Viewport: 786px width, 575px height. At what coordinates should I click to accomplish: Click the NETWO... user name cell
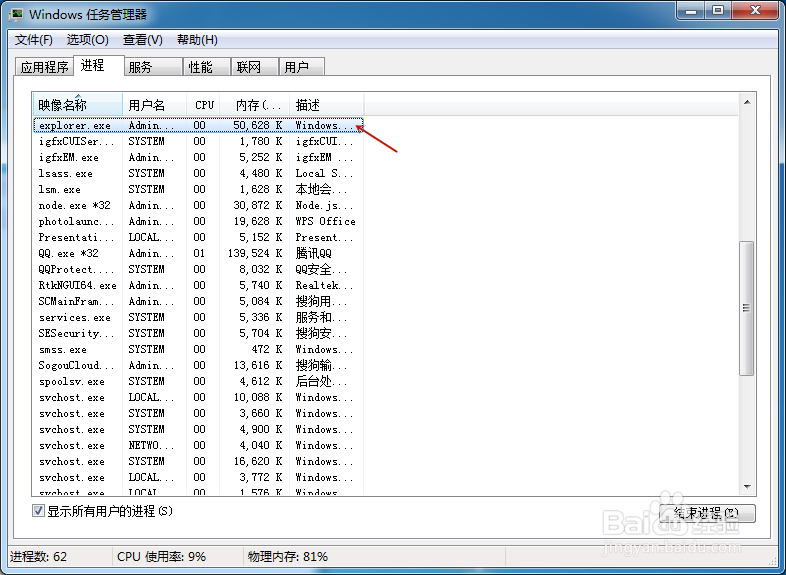151,445
